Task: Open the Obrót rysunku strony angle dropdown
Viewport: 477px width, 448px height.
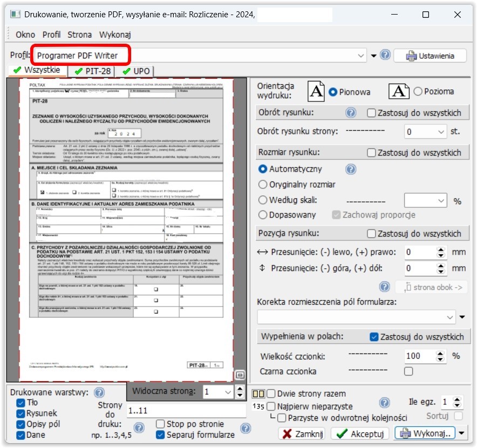Action: pyautogui.click(x=440, y=132)
